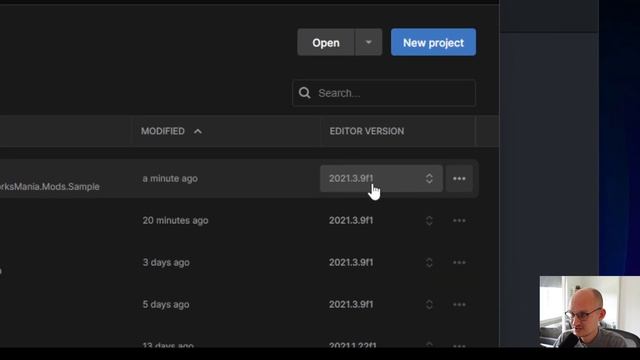Open editor version selector for 'a minute ago' project
640x360 pixels.
381,178
